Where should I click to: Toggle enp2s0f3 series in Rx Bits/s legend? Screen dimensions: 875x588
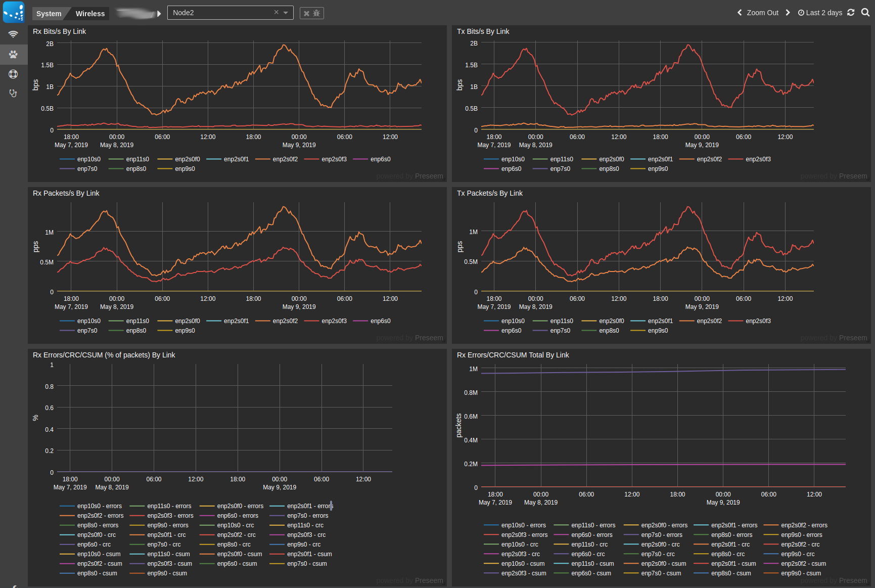[325, 159]
